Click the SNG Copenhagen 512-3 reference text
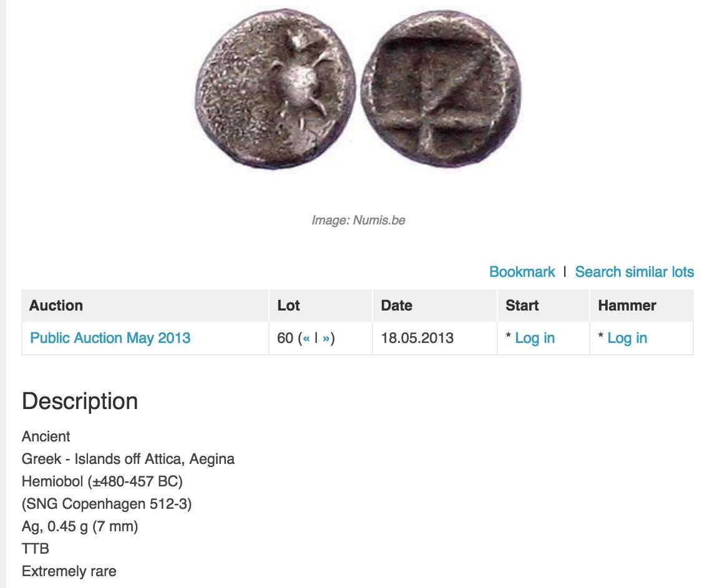702x588 pixels. point(107,504)
